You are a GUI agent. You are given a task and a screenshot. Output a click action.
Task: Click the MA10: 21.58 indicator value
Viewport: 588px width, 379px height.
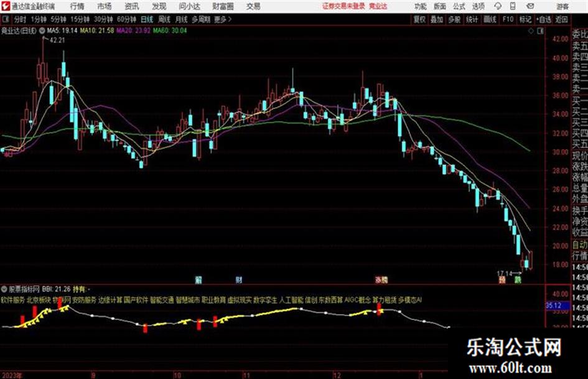[96, 30]
